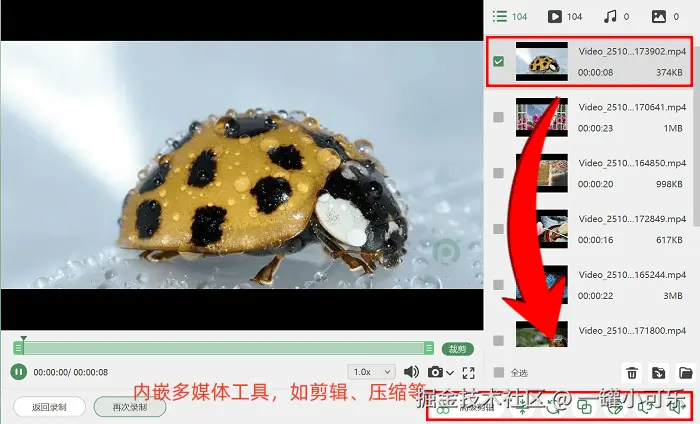Open the output folder icon
This screenshot has width=700, height=424.
(x=686, y=372)
